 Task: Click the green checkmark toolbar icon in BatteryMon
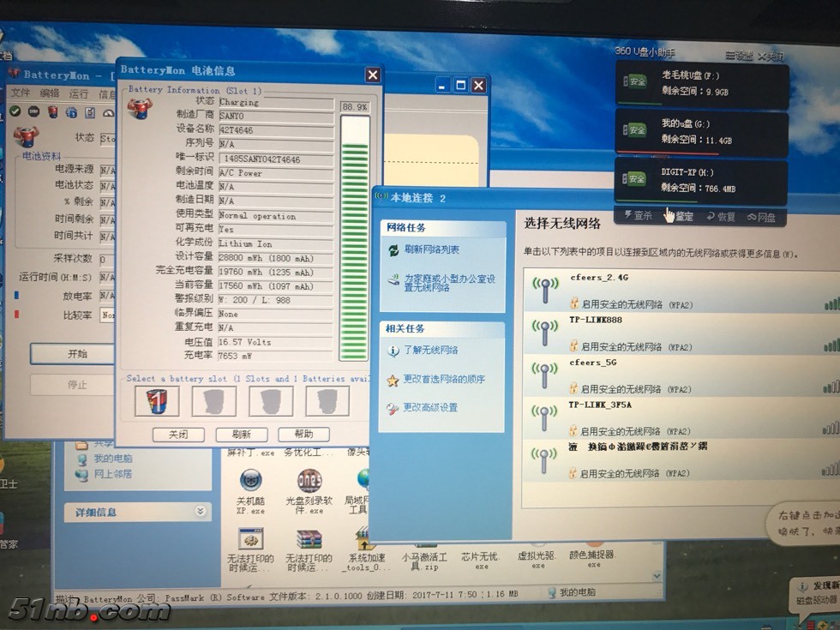13,112
